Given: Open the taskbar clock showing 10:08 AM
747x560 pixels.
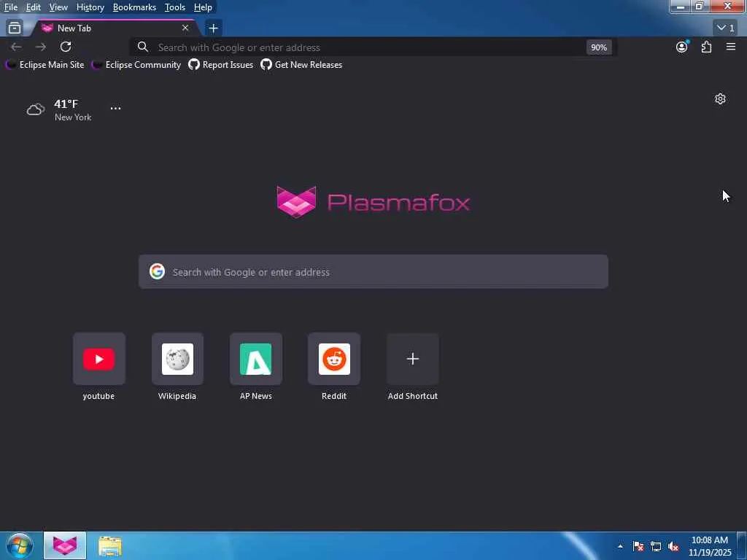Looking at the screenshot, I should click(710, 546).
